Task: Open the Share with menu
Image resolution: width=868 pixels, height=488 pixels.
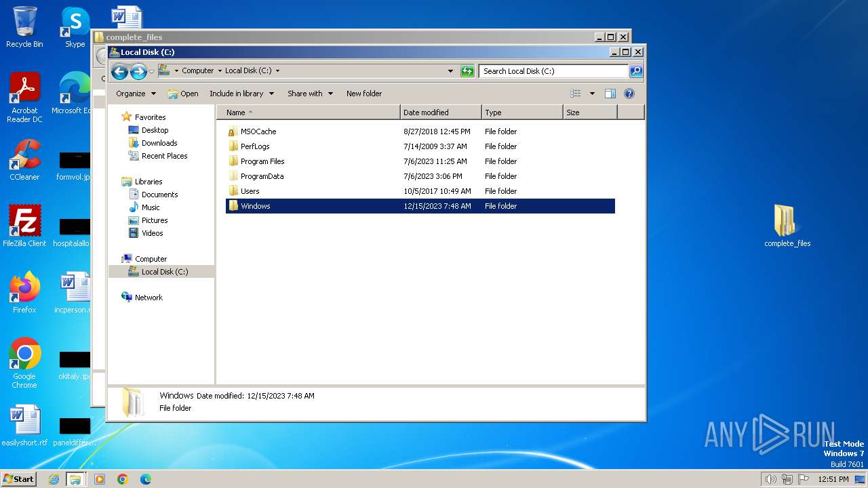Action: click(x=310, y=94)
